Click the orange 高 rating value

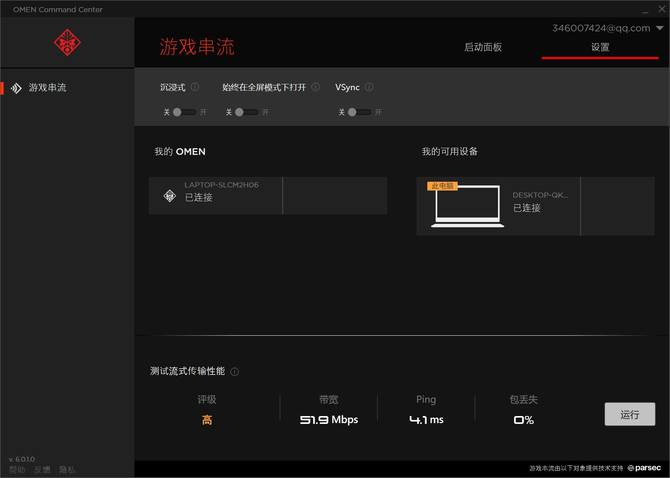coord(207,420)
